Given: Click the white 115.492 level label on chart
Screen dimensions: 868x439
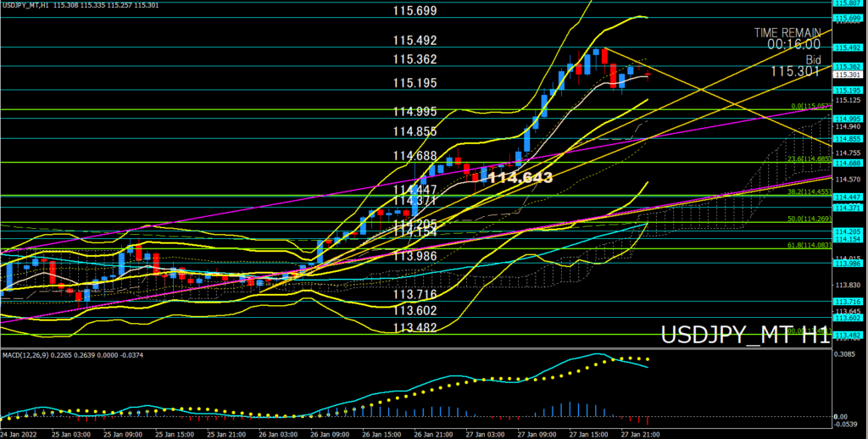Looking at the screenshot, I should 415,41.
